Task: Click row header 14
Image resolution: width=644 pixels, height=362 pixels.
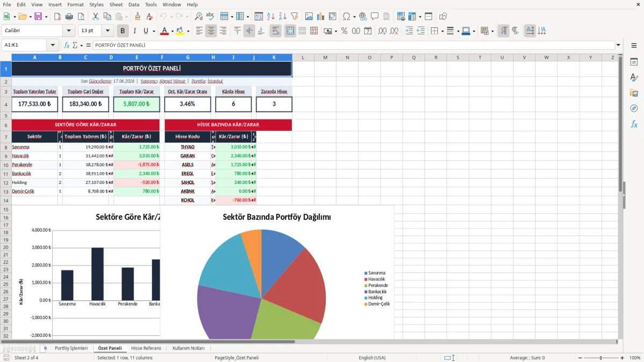Action: pos(6,200)
